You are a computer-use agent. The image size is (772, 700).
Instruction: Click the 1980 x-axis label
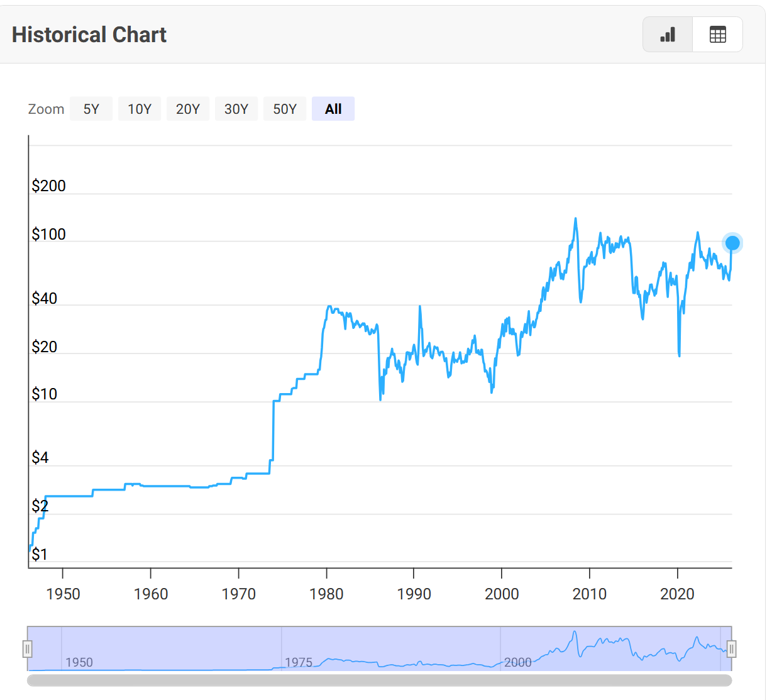pos(326,594)
